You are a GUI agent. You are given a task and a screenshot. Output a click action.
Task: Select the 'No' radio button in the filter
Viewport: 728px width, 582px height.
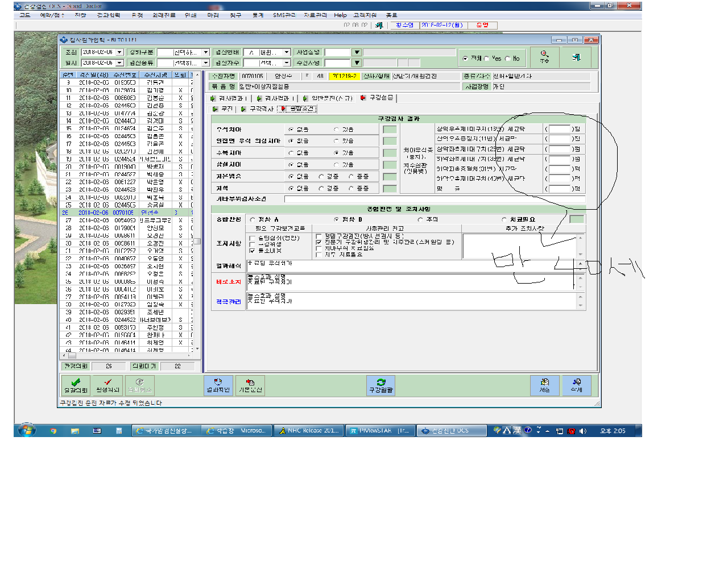(x=507, y=59)
